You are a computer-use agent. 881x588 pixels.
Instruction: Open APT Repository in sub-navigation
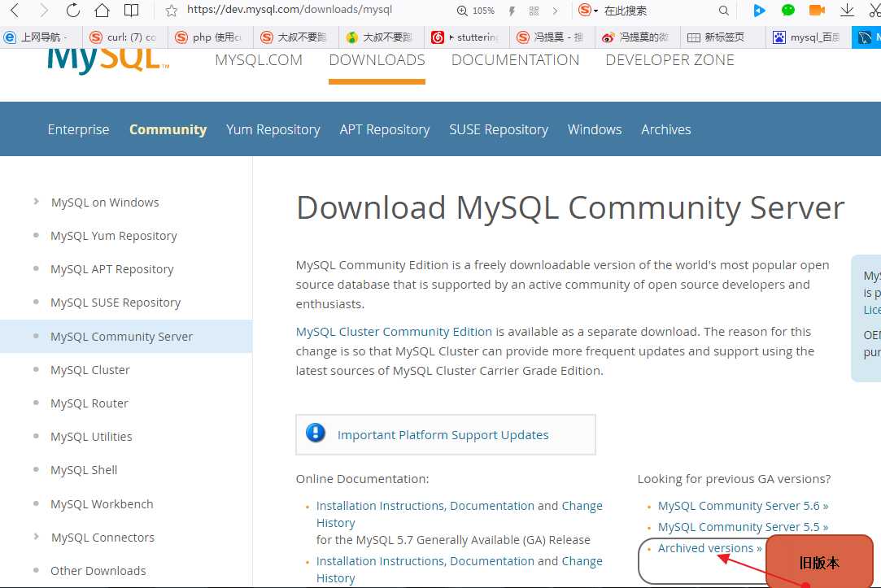(x=384, y=130)
